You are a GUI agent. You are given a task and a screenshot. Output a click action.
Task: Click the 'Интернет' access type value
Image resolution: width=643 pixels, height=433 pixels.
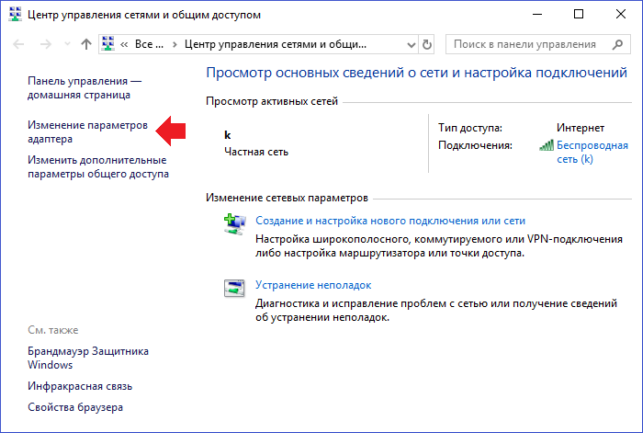pyautogui.click(x=580, y=128)
